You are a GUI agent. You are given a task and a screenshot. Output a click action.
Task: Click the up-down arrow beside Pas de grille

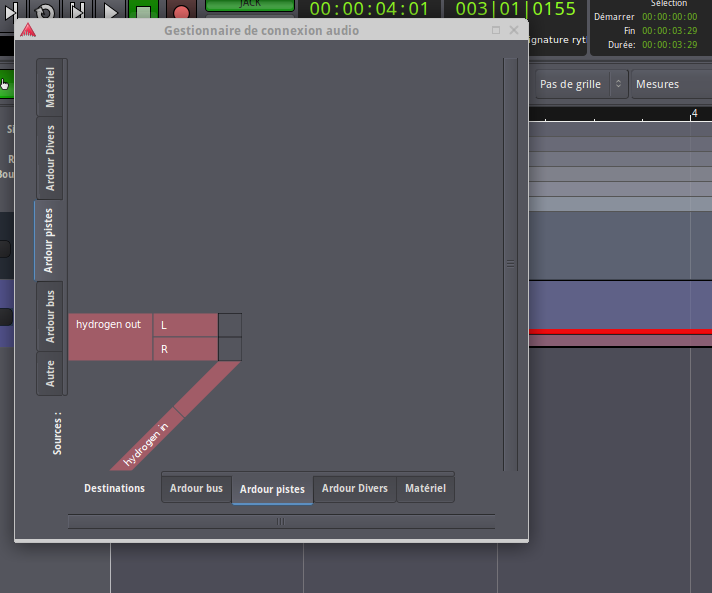click(618, 84)
